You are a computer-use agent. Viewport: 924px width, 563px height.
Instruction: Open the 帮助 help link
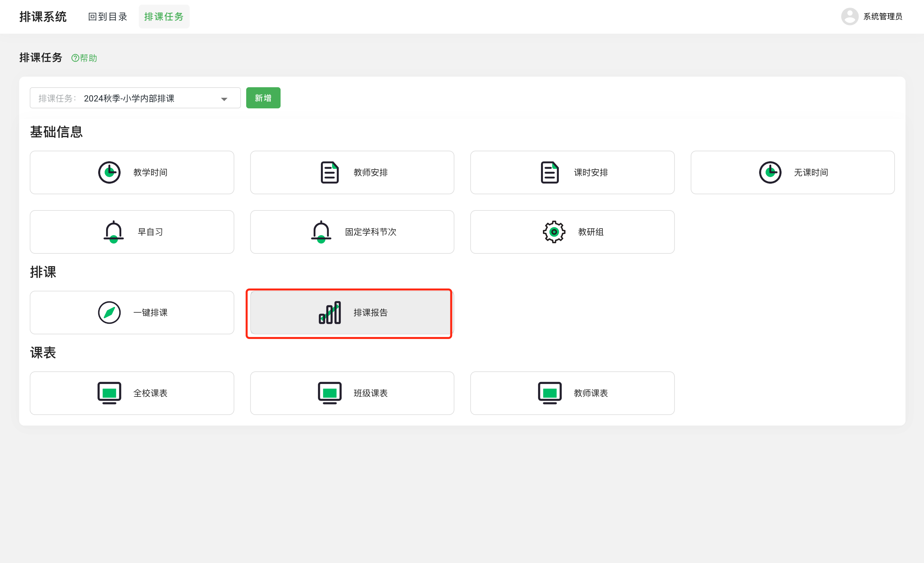click(84, 58)
